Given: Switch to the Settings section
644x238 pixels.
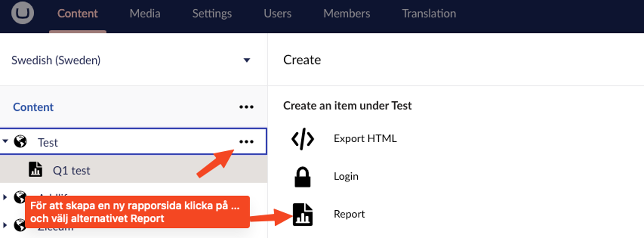Looking at the screenshot, I should (x=212, y=14).
